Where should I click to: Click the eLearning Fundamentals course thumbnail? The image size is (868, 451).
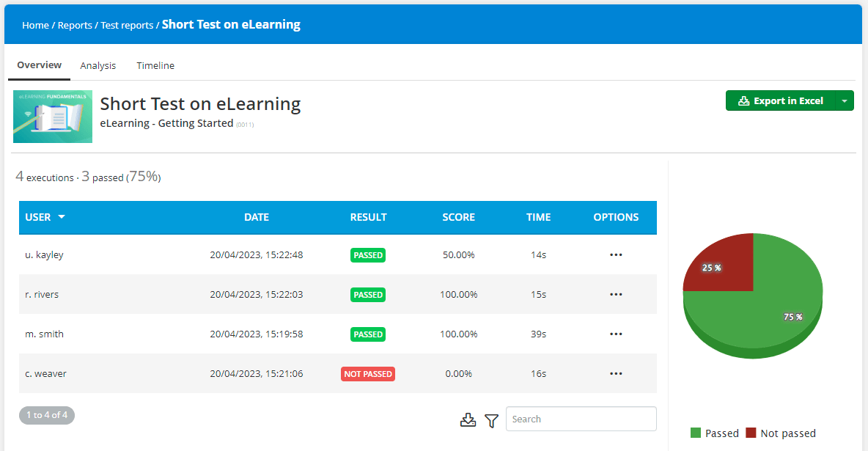tap(53, 117)
